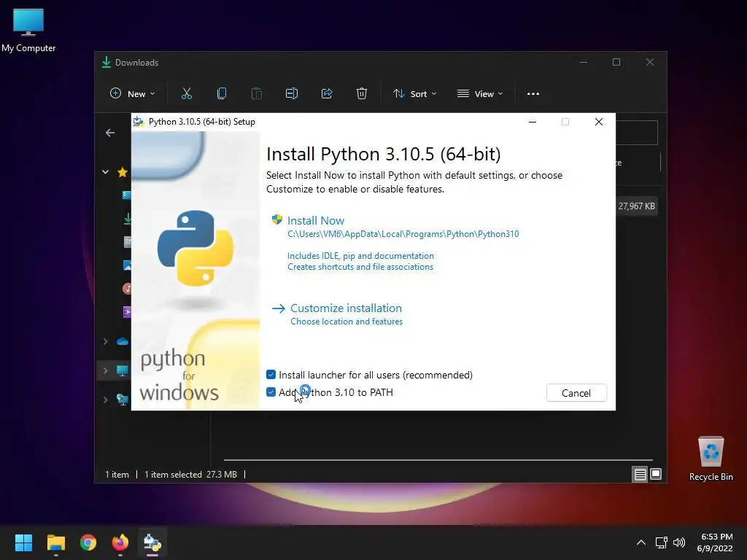
Task: Select the Network icon in sidebar
Action: (x=123, y=400)
